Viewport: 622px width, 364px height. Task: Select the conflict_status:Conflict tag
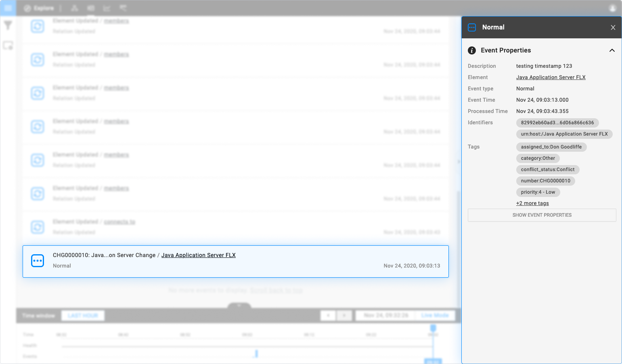pyautogui.click(x=548, y=169)
